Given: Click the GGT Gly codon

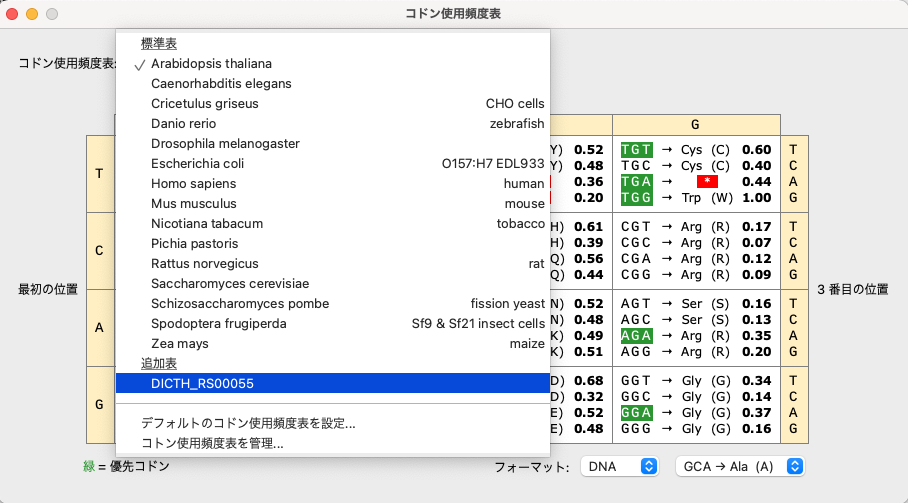Looking at the screenshot, I should tap(636, 381).
